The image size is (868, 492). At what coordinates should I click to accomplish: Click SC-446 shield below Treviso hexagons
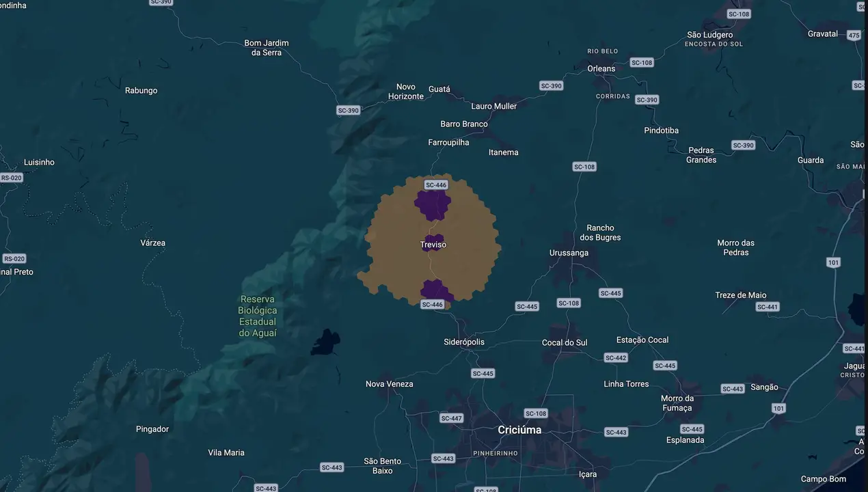click(433, 305)
